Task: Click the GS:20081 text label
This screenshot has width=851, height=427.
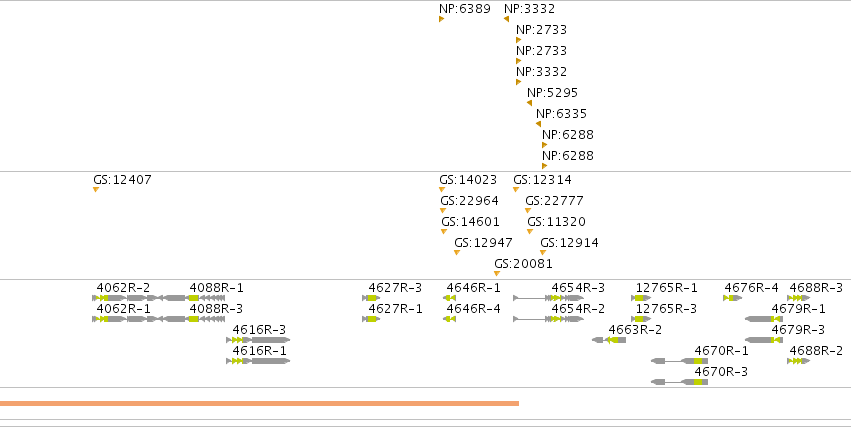Action: 523,264
